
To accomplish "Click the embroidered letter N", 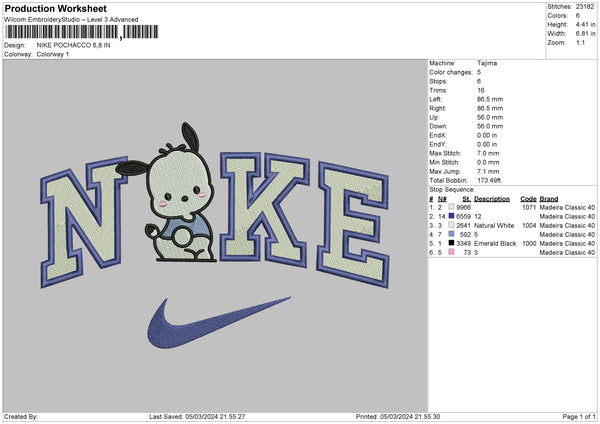I will coord(84,222).
